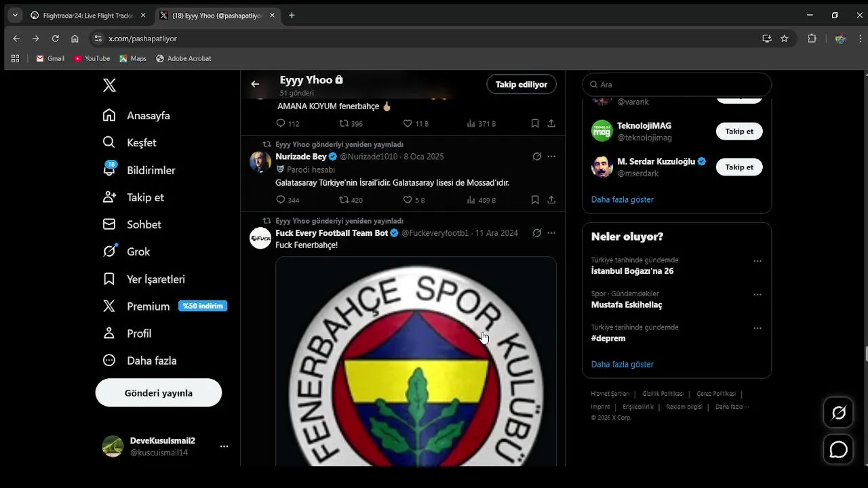Click Gönderi yayınla button
This screenshot has width=868, height=488.
(159, 392)
